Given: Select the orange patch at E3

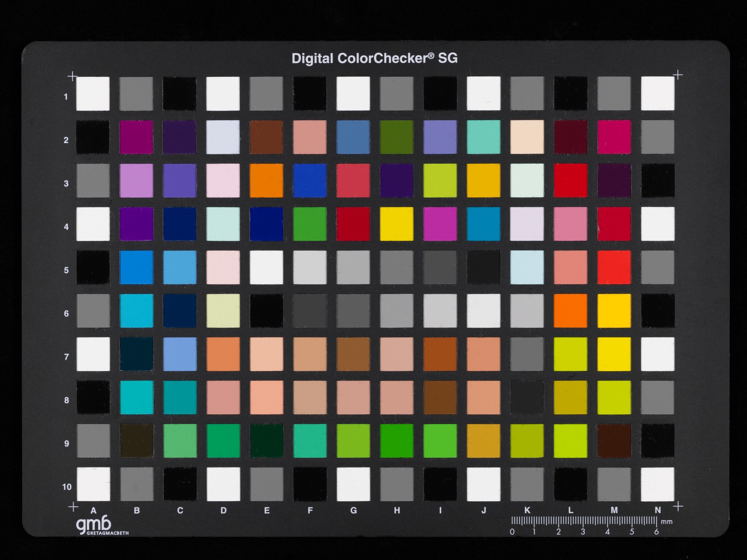Looking at the screenshot, I should point(266,181).
